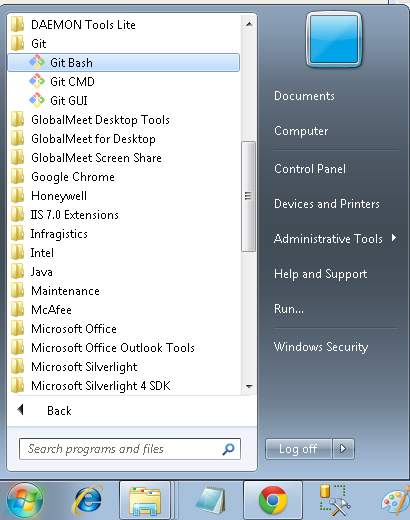The width and height of the screenshot is (410, 520).
Task: Open Help and Support
Action: point(320,274)
